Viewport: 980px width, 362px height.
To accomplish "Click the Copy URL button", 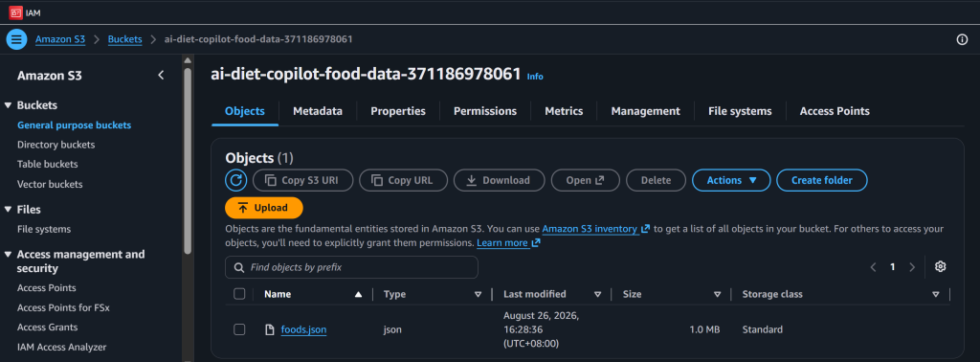I will [x=404, y=181].
